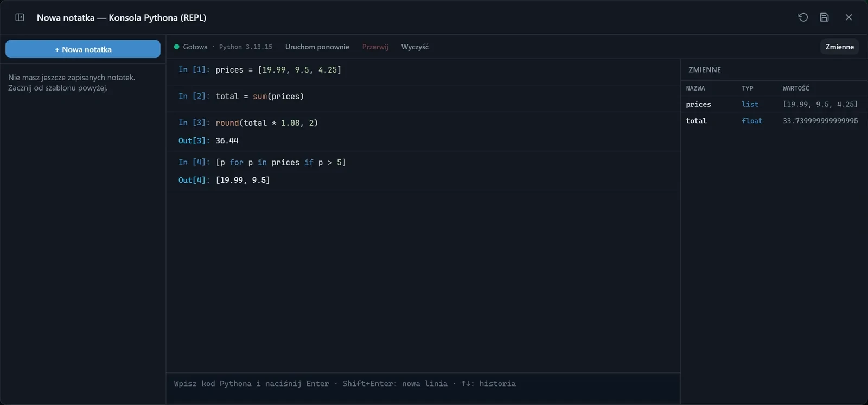Collapse the sidebar with the panel icon
The image size is (868, 405).
(20, 17)
